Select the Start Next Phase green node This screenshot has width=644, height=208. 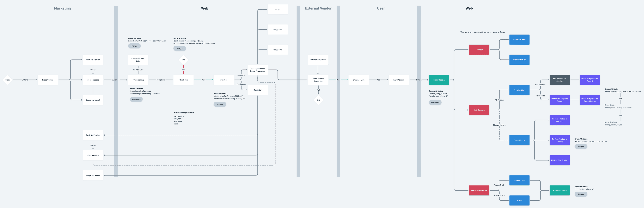point(559,190)
